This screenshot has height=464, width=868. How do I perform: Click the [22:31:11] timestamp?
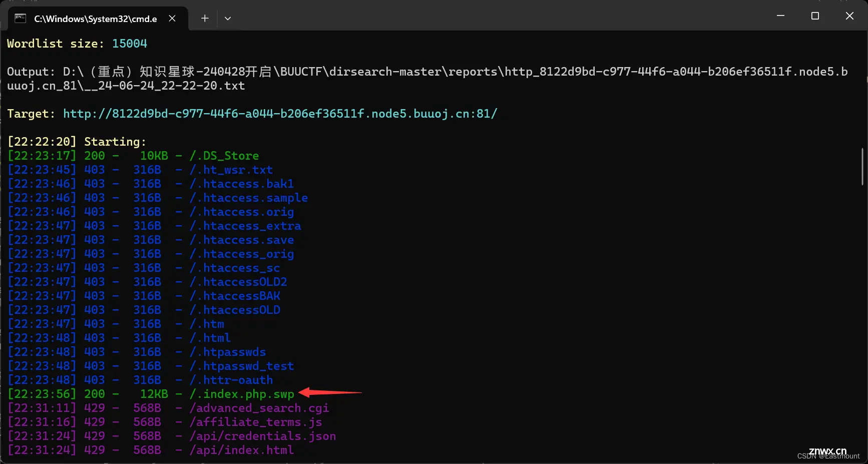(x=42, y=408)
